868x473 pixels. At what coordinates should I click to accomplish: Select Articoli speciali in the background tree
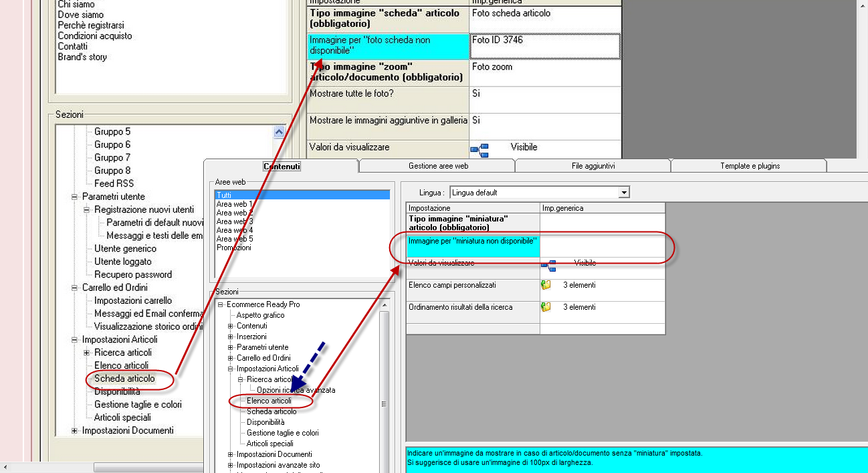point(122,417)
